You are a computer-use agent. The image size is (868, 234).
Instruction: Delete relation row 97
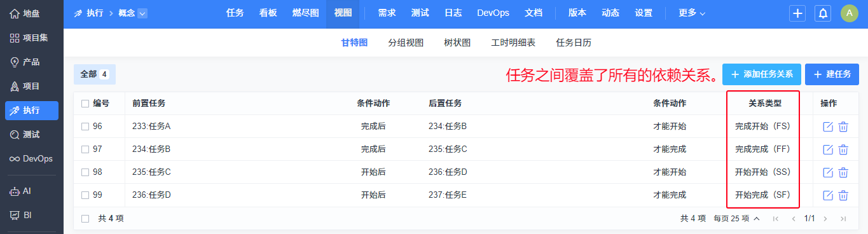point(843,149)
